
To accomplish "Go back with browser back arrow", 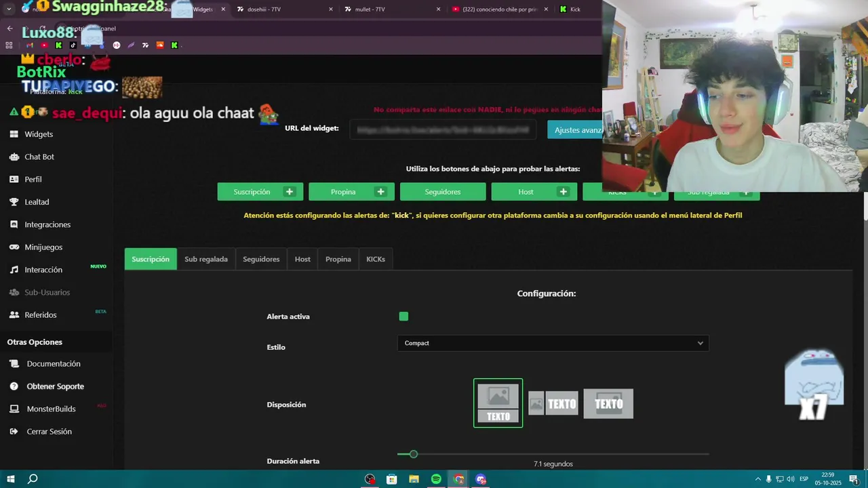I will tap(9, 28).
